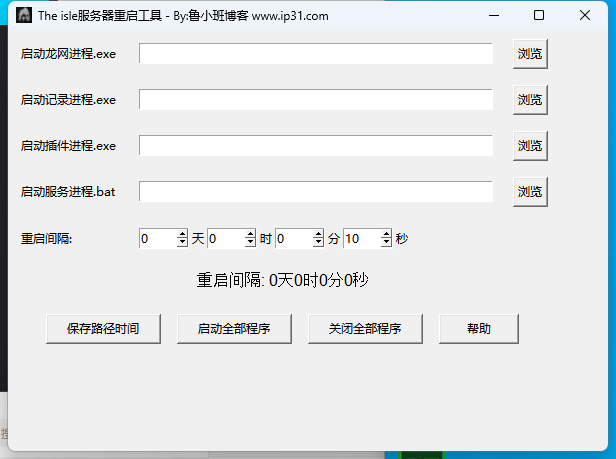Image resolution: width=616 pixels, height=459 pixels.
Task: Click the 启动记录进程.exe path input field
Action: [x=316, y=100]
